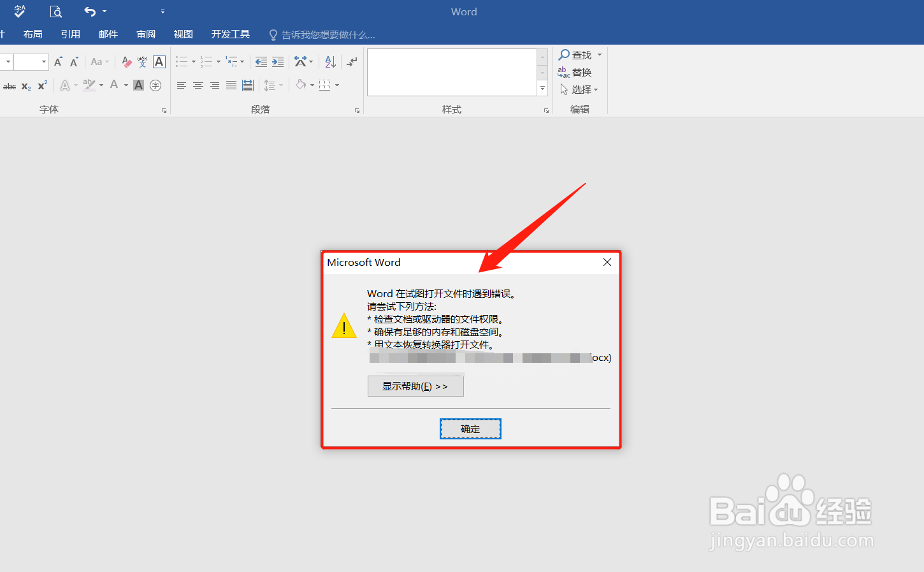Click 替换 to replace text

pos(575,73)
